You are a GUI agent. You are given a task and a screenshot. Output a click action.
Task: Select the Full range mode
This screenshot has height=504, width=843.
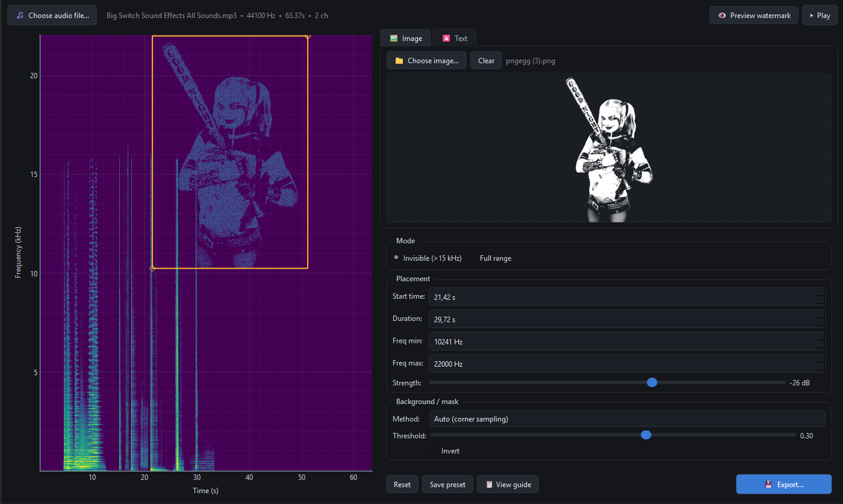coord(473,258)
